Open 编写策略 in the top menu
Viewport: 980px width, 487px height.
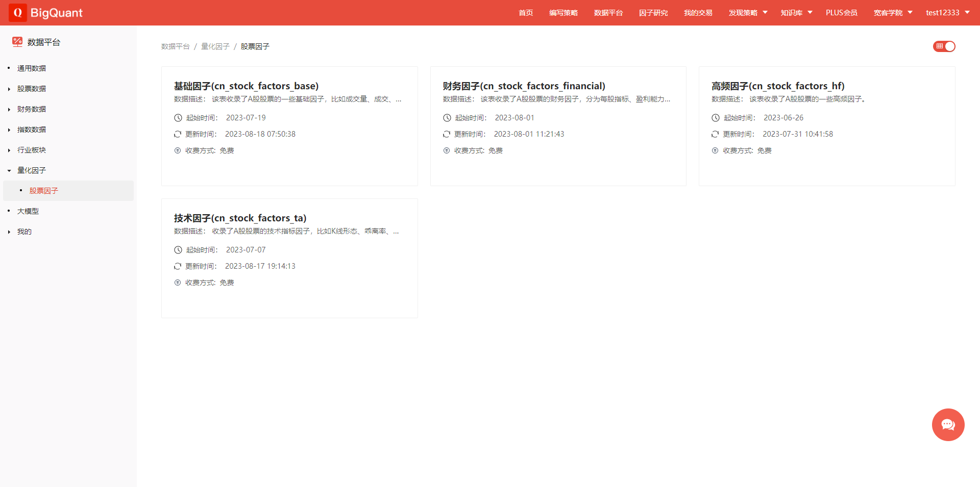pos(563,13)
